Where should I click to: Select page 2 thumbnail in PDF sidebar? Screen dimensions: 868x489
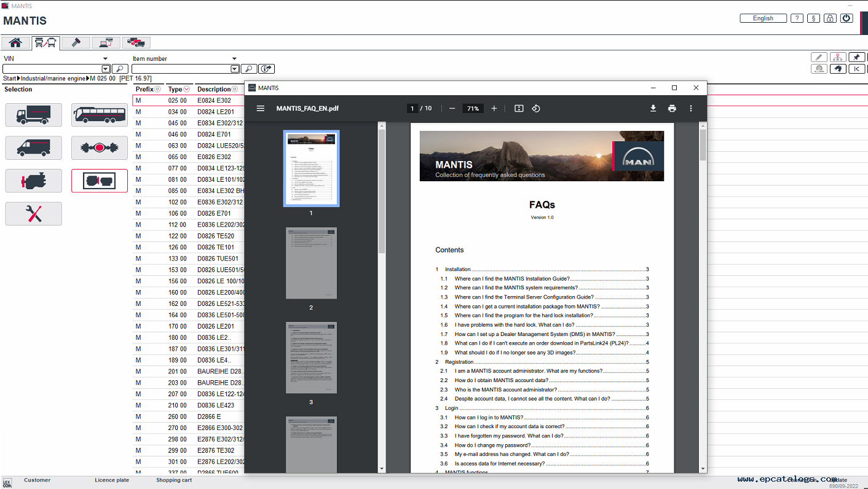point(311,263)
